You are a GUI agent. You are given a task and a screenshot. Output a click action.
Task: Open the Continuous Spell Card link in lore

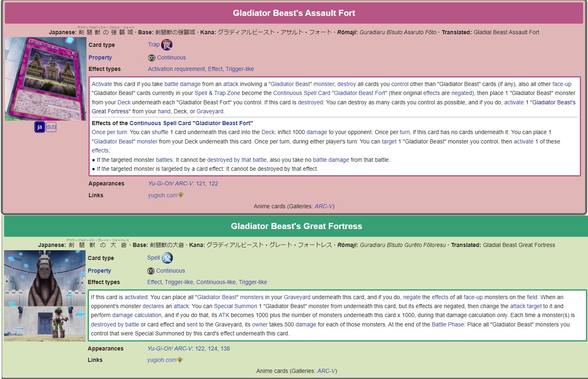[302, 93]
